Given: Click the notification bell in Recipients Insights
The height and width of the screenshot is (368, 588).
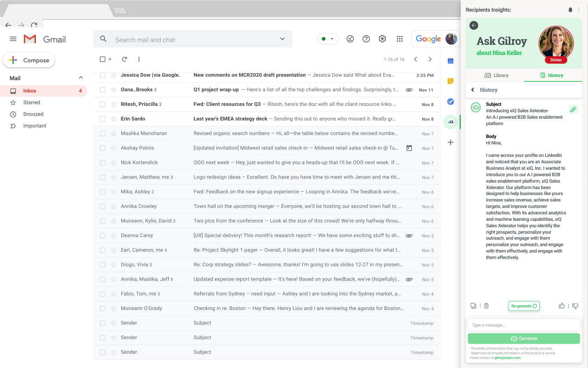Looking at the screenshot, I should pyautogui.click(x=571, y=10).
